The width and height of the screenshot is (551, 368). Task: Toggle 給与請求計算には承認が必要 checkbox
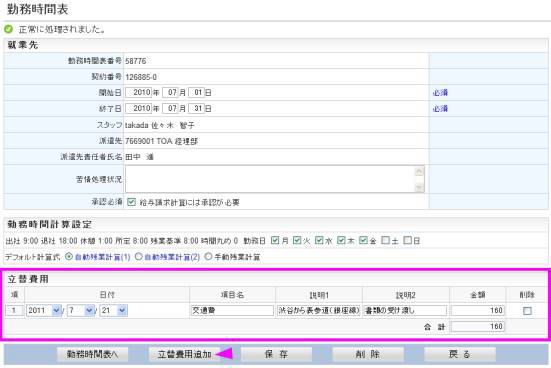[131, 202]
